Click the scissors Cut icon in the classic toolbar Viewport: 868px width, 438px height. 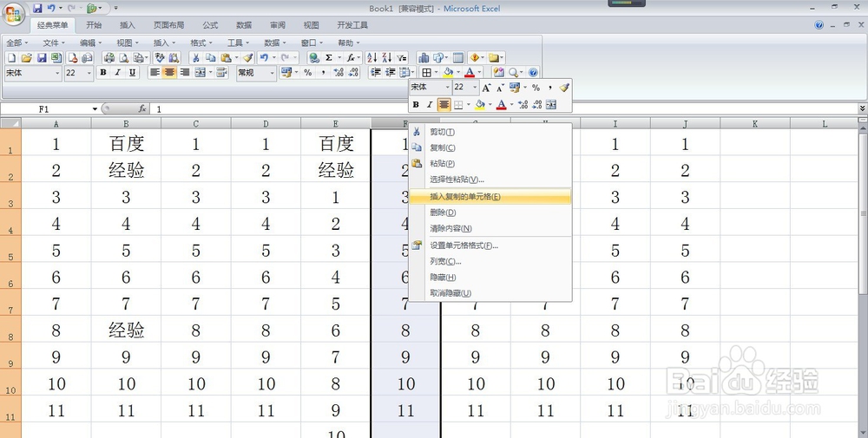pyautogui.click(x=195, y=57)
